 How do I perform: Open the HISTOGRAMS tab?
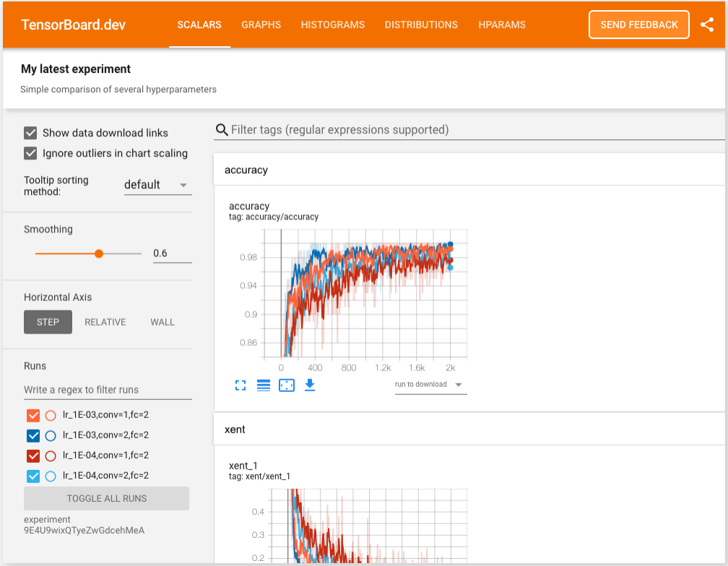[x=332, y=25]
